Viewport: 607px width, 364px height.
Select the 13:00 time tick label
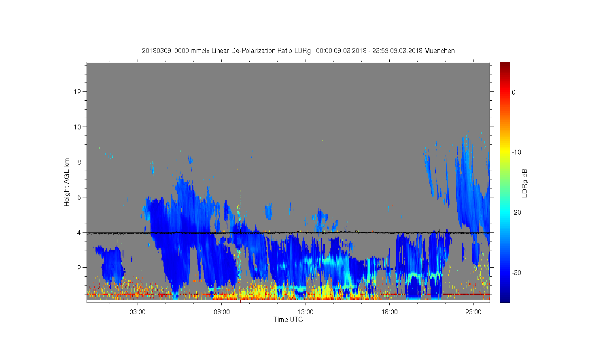[x=306, y=312]
